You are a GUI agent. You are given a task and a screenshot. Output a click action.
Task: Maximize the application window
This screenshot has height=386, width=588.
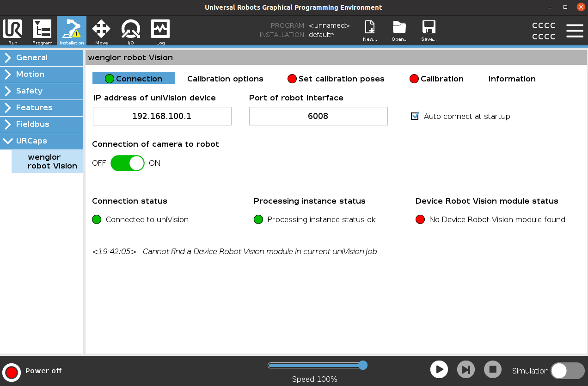click(565, 7)
